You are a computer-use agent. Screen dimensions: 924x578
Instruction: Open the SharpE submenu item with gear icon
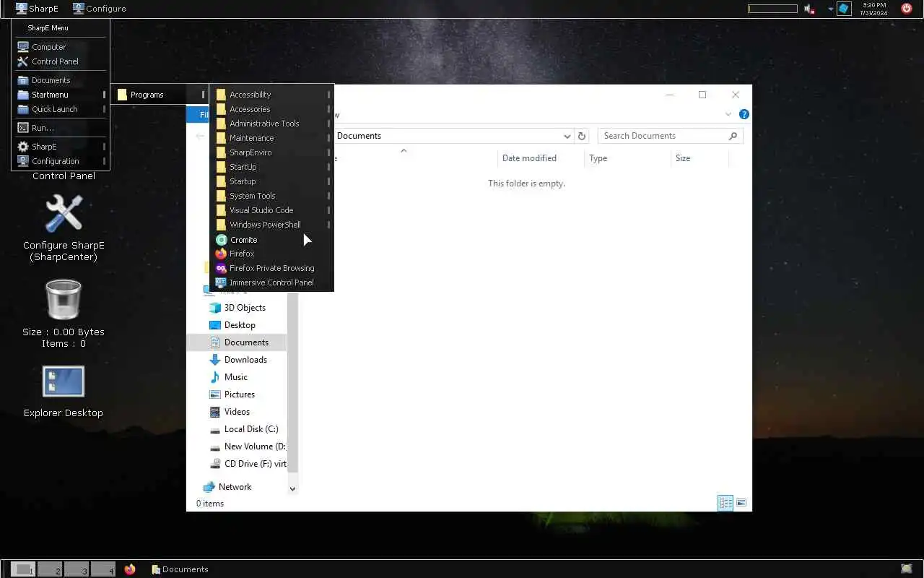[x=61, y=147]
